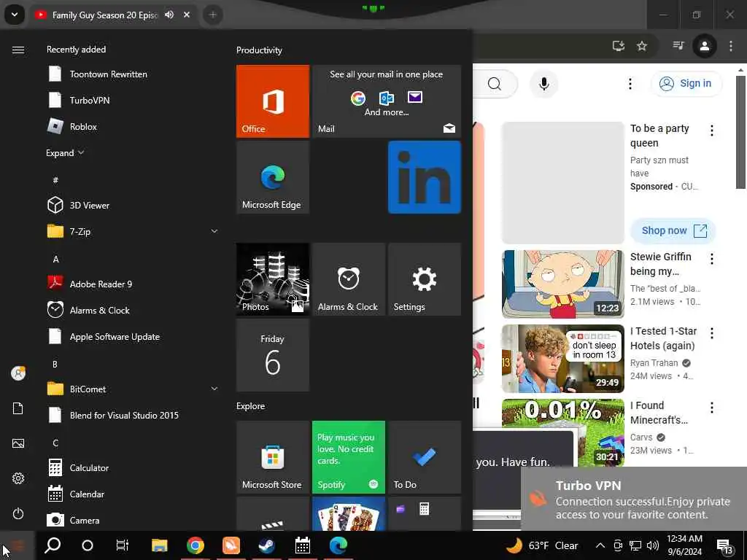Open Chrome three-dot menu
Viewport: 747px width, 560px height.
(x=731, y=46)
